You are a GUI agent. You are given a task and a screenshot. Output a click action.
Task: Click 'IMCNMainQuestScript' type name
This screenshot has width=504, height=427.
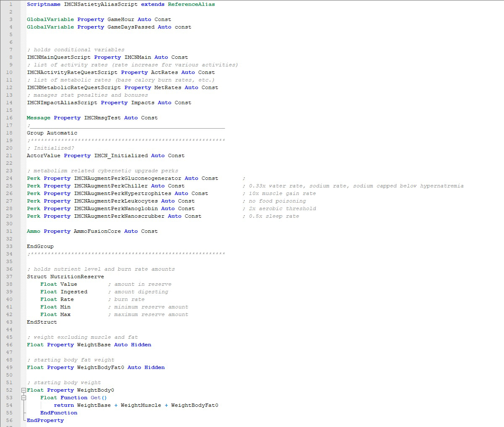pos(59,57)
